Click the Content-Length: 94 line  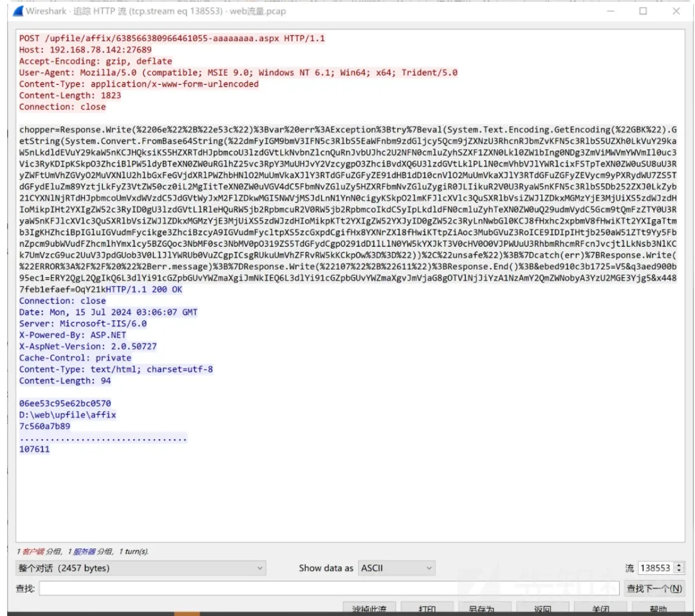point(65,381)
